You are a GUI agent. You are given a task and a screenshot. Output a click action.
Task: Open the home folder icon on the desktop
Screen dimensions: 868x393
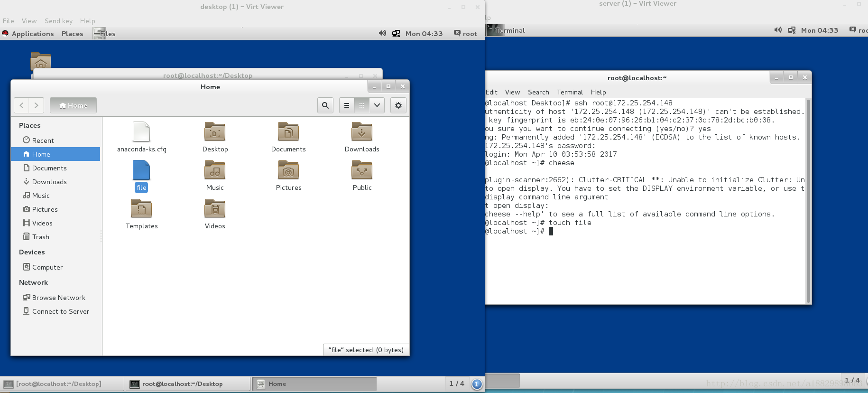(41, 61)
